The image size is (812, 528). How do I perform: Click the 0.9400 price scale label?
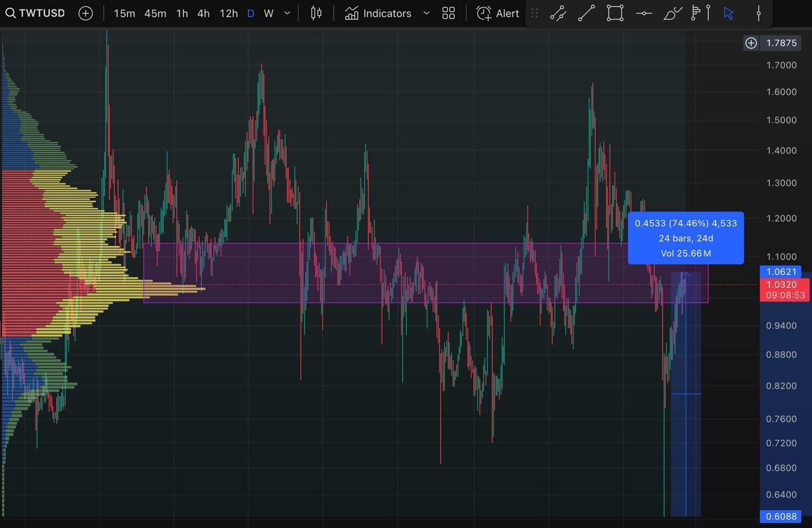pos(782,325)
